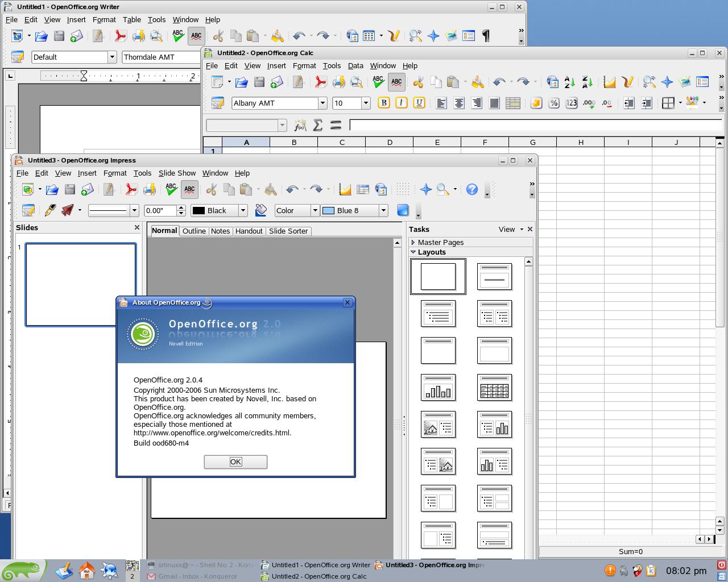Close the Slides panel in Impress
This screenshot has width=728, height=582.
coord(136,227)
